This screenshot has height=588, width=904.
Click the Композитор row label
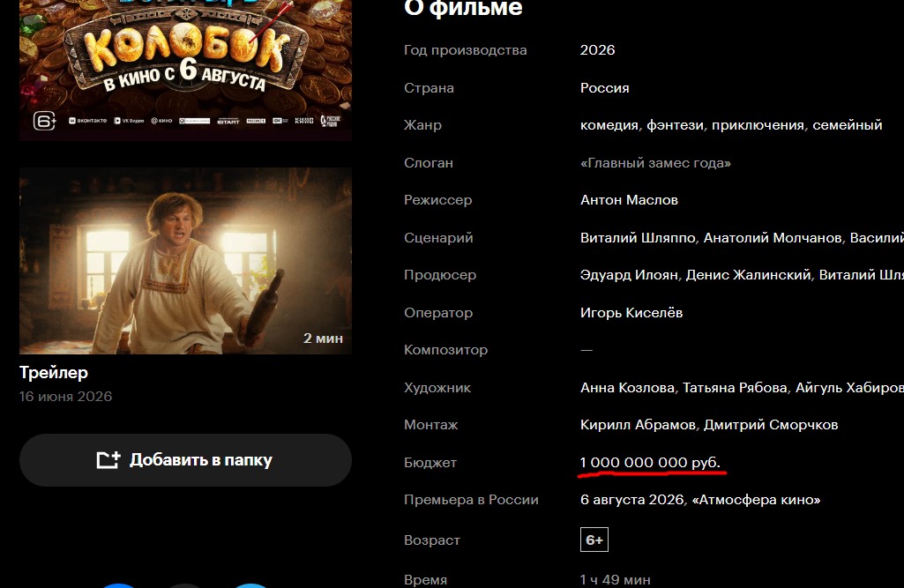[x=445, y=350]
